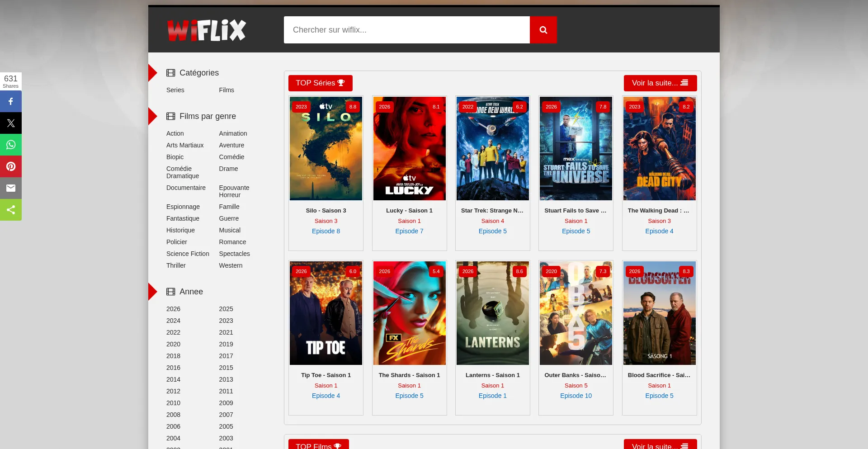Viewport: 868px width, 449px height.
Task: Share by email icon
Action: [11, 188]
